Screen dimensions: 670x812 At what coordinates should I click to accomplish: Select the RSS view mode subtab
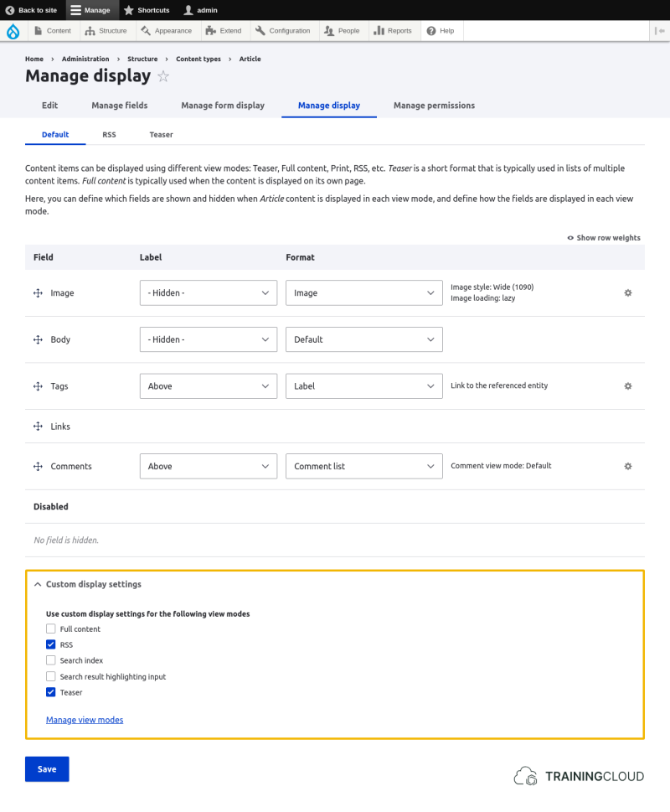(109, 135)
